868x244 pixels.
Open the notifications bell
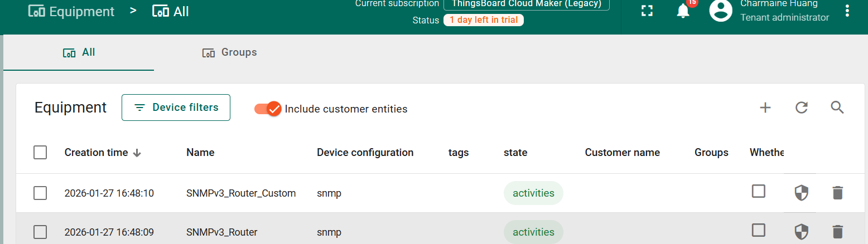pos(683,11)
